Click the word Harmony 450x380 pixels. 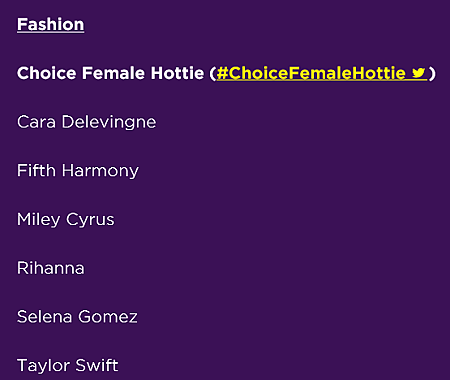(x=100, y=170)
